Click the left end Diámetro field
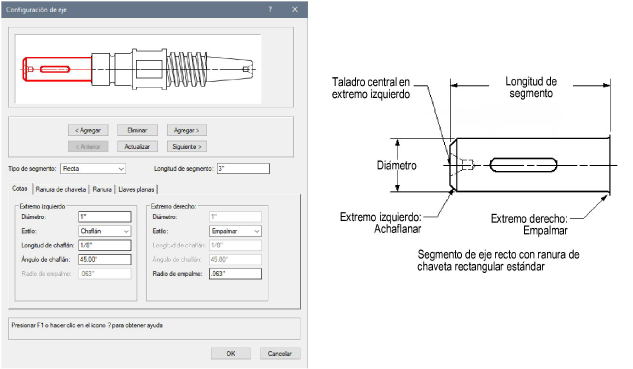The height and width of the screenshot is (369, 633). click(x=105, y=217)
